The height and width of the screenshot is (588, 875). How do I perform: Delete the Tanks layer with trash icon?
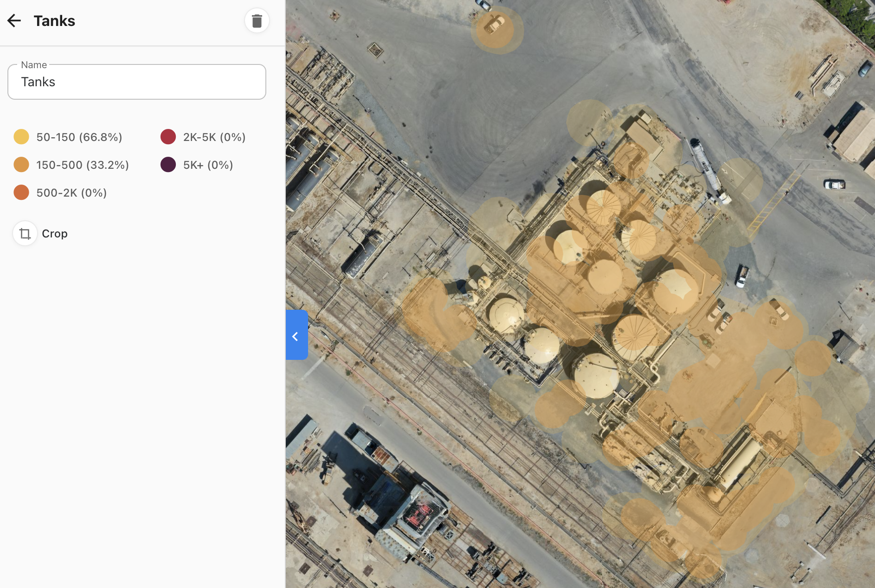coord(257,21)
